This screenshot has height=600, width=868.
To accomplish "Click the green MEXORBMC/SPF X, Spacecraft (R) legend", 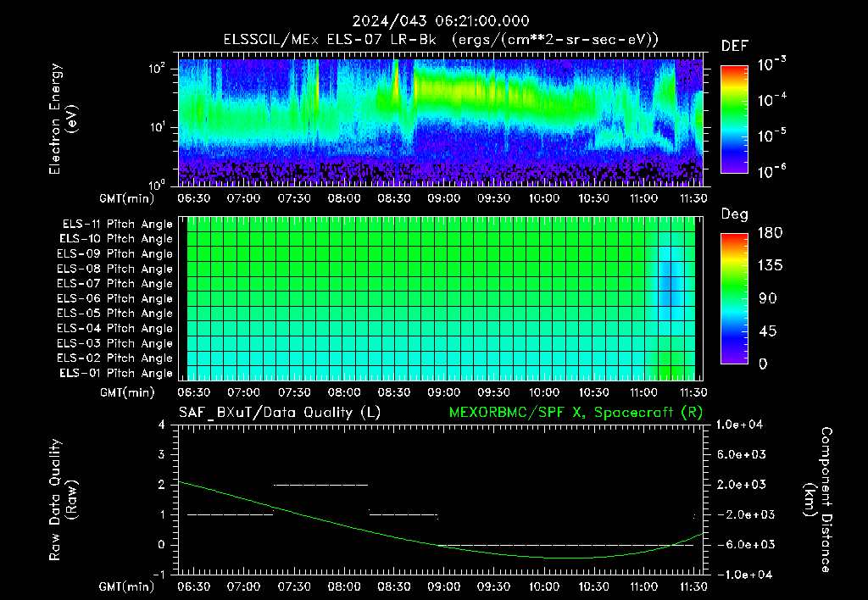I will [x=576, y=413].
